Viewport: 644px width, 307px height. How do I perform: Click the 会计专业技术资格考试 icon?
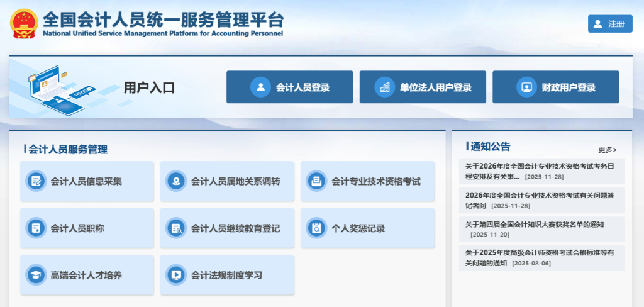click(317, 181)
